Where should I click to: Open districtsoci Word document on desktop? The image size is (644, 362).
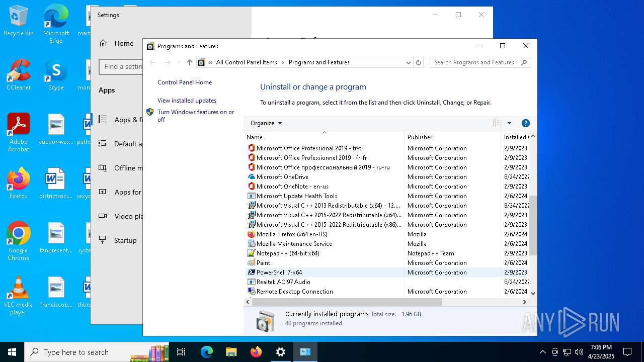(56, 184)
